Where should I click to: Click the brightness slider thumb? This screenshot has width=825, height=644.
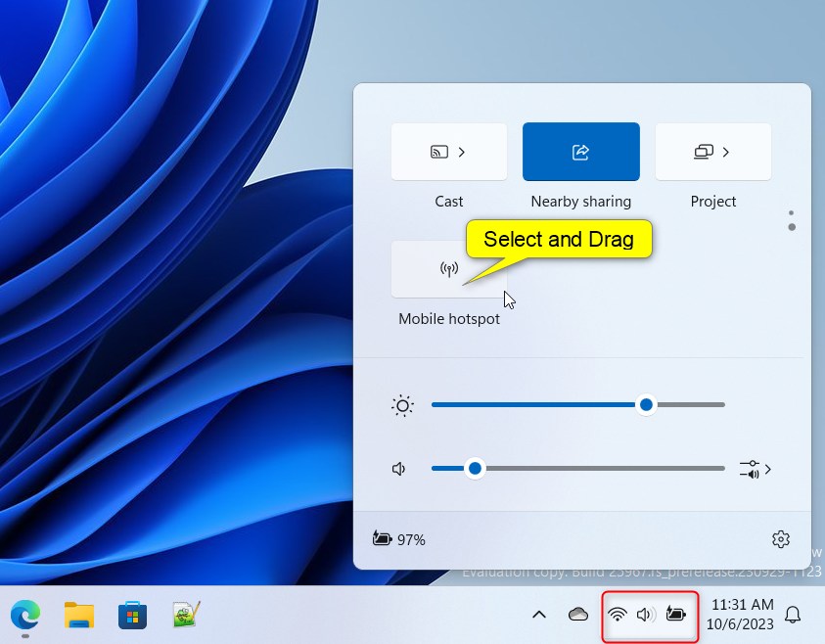(646, 404)
